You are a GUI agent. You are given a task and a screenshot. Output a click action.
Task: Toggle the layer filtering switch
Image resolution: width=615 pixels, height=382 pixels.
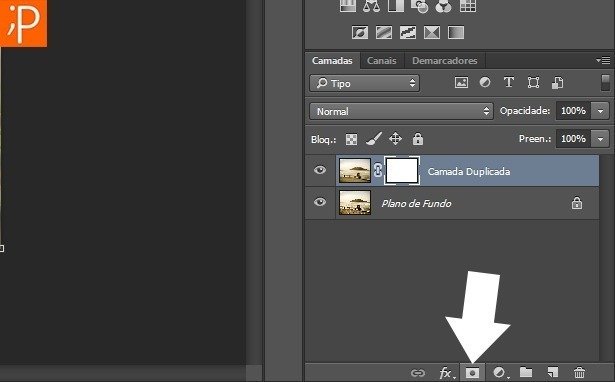tap(606, 83)
